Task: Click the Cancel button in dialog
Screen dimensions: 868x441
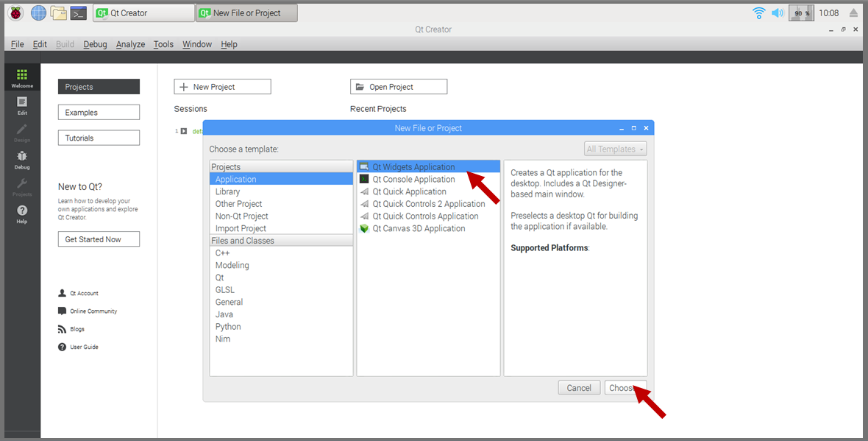Action: 579,388
